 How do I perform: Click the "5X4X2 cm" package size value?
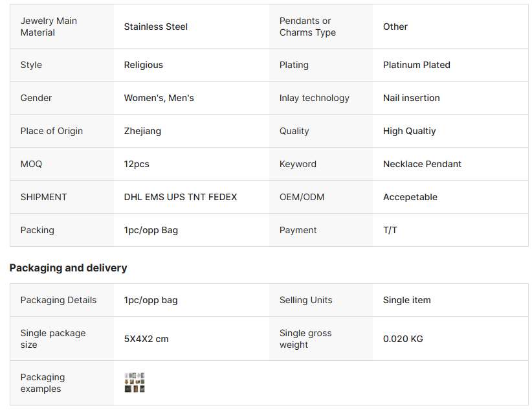146,339
